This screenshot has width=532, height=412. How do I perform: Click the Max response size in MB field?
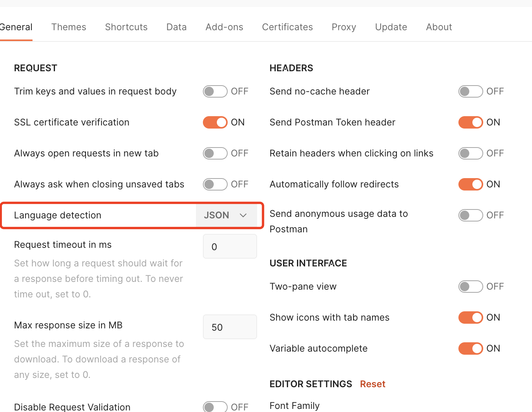tap(230, 327)
